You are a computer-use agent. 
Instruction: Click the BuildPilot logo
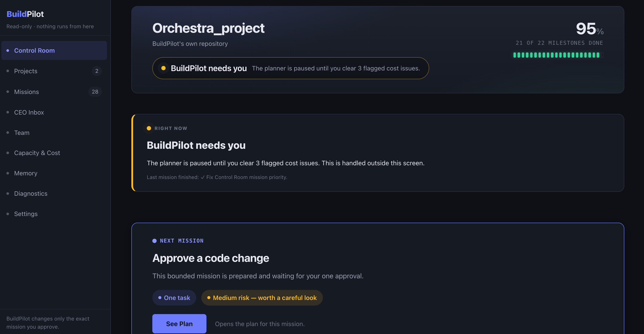point(25,14)
